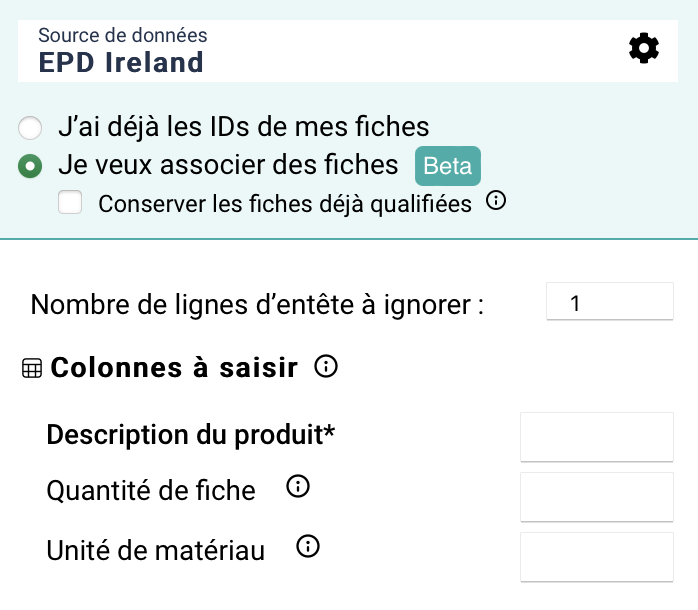Click the Colonnes à saisir heading
The width and height of the screenshot is (698, 610).
click(x=174, y=368)
